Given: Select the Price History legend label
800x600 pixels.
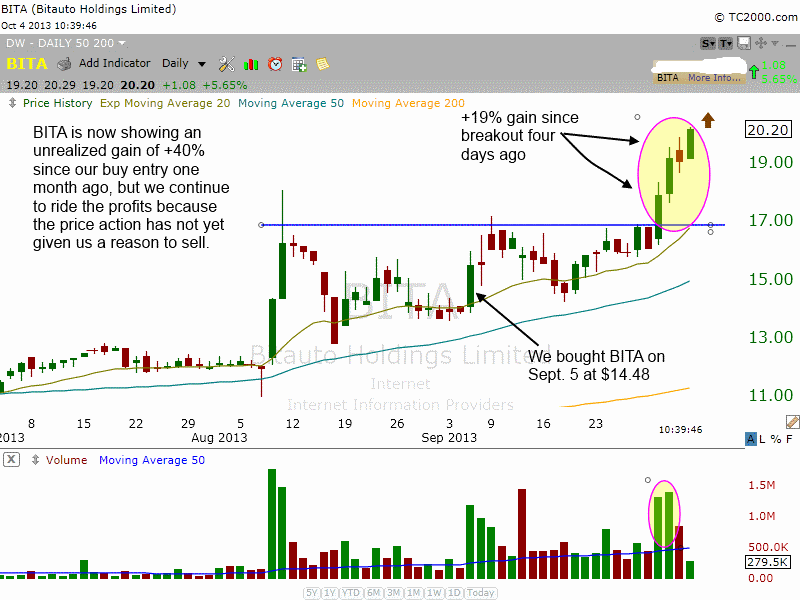Looking at the screenshot, I should [58, 103].
